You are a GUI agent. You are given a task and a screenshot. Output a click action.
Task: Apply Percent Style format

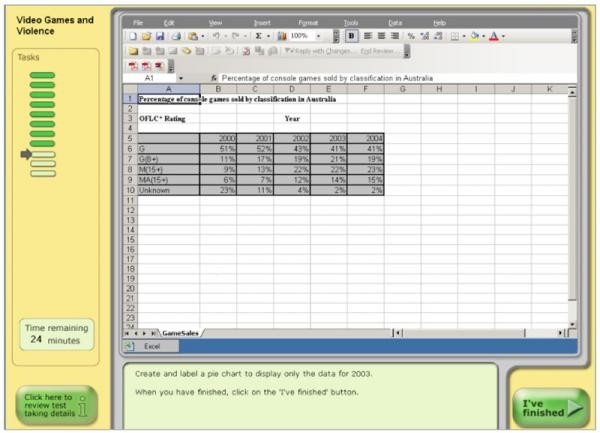coord(411,36)
